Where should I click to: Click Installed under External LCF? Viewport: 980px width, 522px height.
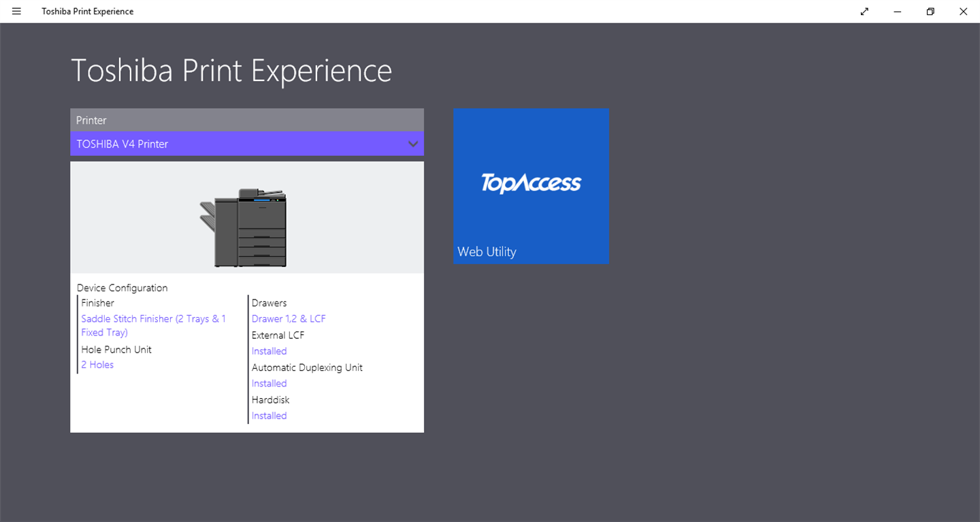point(269,351)
